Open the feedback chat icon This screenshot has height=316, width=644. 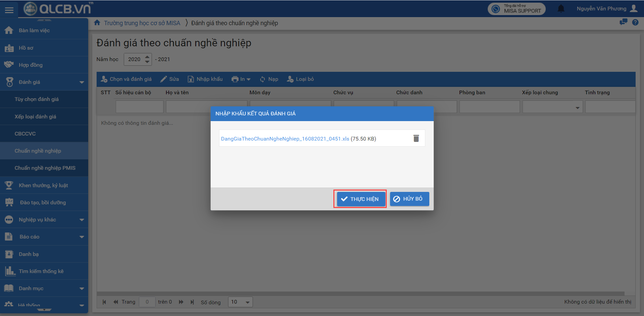[623, 22]
